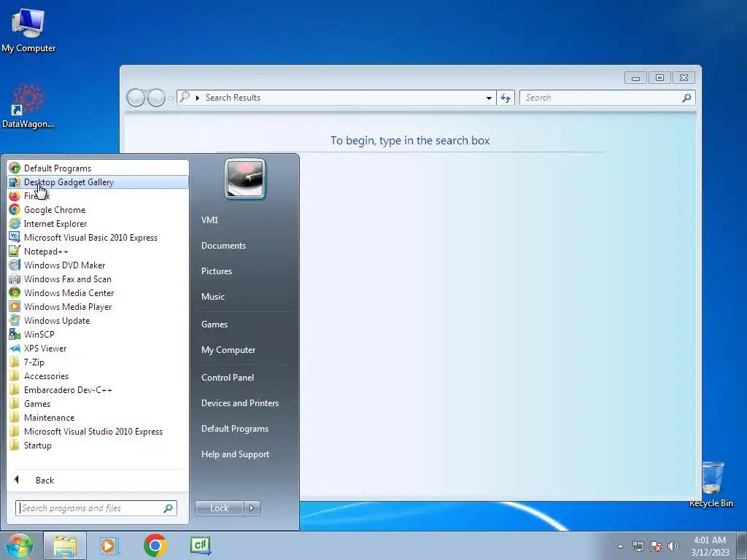This screenshot has height=560, width=747.
Task: Open Internet Explorer
Action: click(x=98, y=223)
